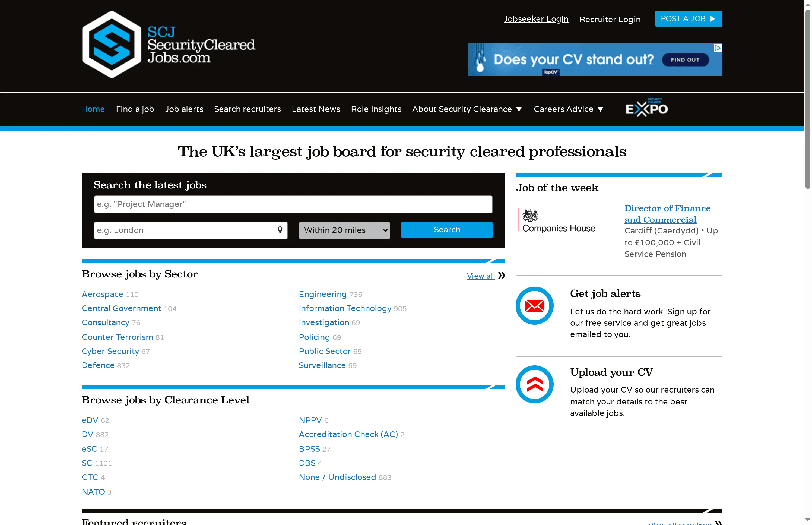Go to the Home nav item
The image size is (812, 525).
point(93,109)
